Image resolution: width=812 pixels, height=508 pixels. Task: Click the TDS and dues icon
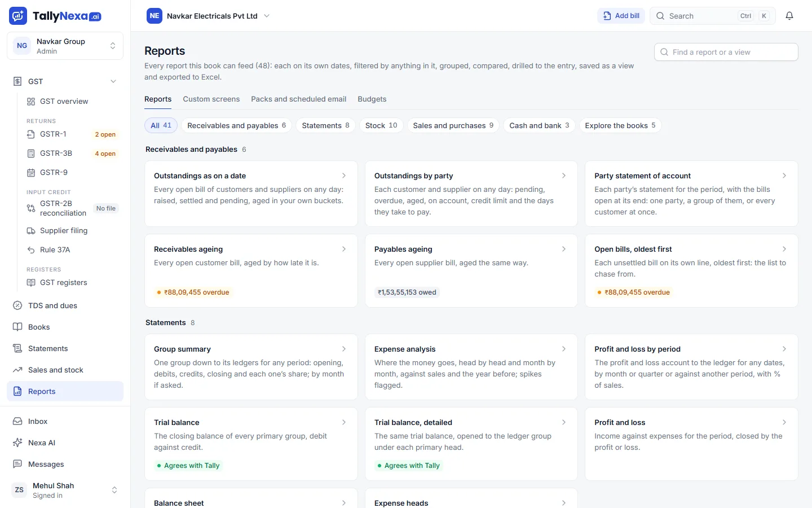click(17, 306)
